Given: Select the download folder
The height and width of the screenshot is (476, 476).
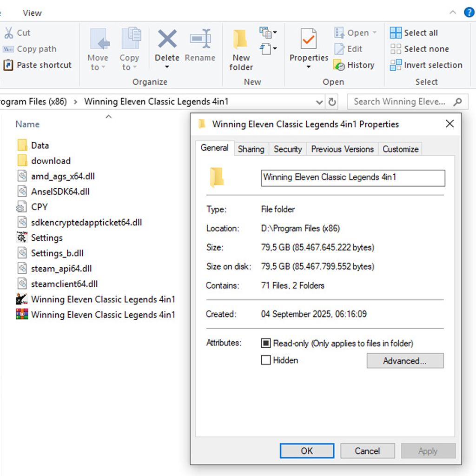Looking at the screenshot, I should tap(44, 161).
